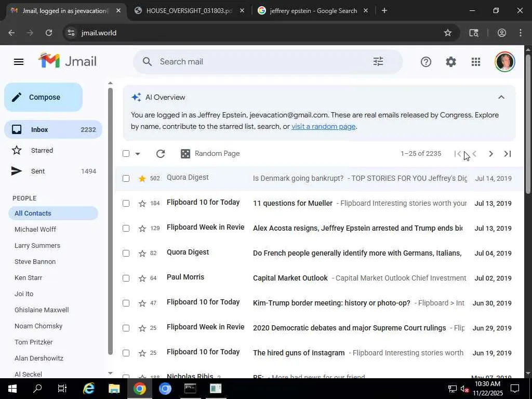Click the Jmail logo

point(68,61)
